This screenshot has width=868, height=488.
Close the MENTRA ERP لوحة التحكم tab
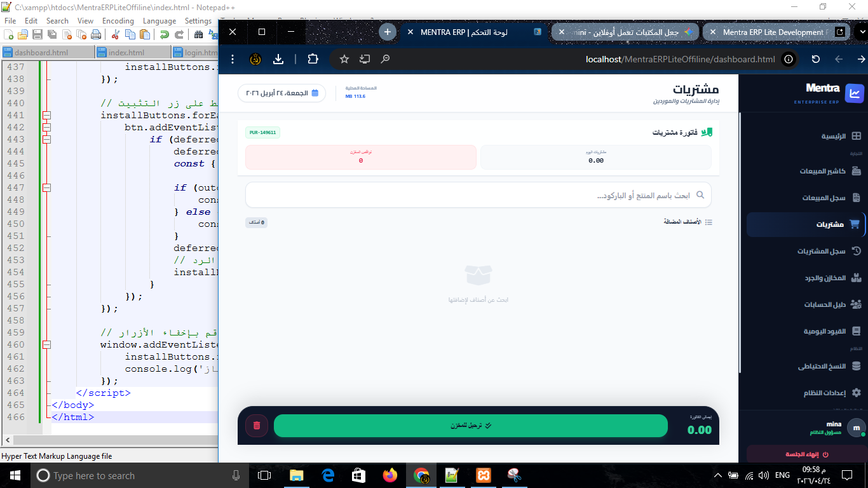(x=410, y=32)
